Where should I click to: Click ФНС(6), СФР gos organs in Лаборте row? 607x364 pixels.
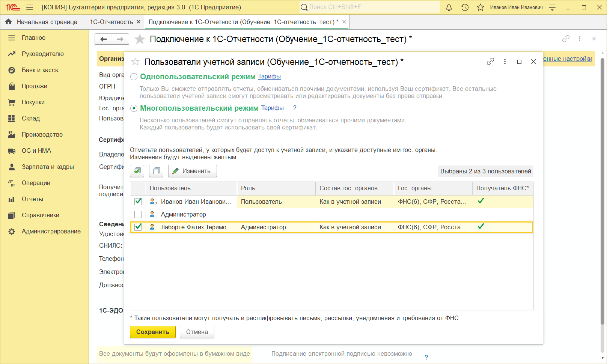pos(433,227)
